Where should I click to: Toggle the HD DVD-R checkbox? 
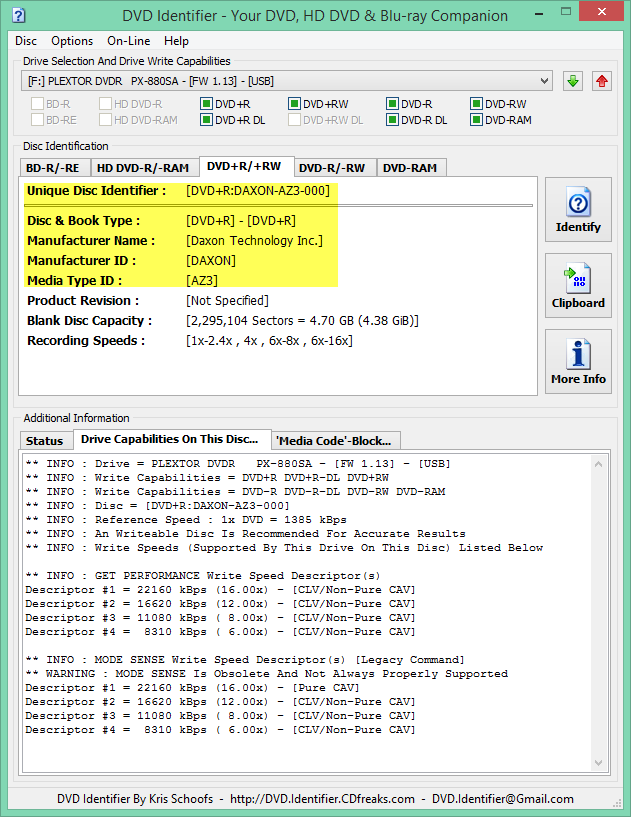pyautogui.click(x=105, y=104)
